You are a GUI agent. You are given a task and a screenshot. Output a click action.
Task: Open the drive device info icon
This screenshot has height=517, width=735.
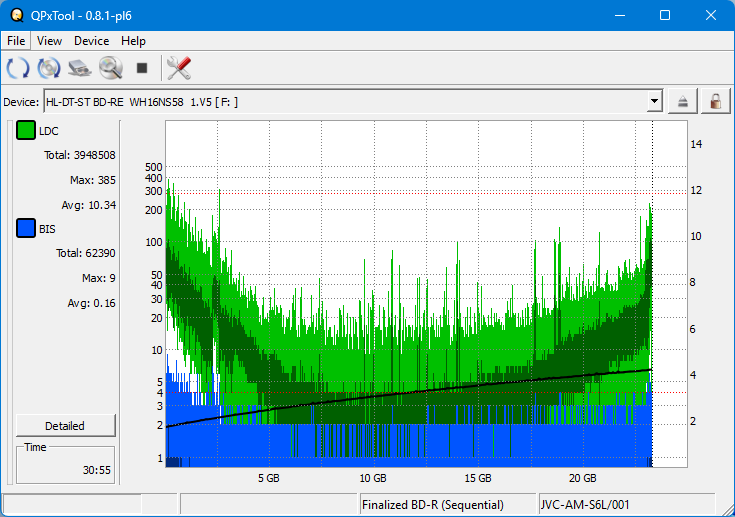(x=80, y=68)
